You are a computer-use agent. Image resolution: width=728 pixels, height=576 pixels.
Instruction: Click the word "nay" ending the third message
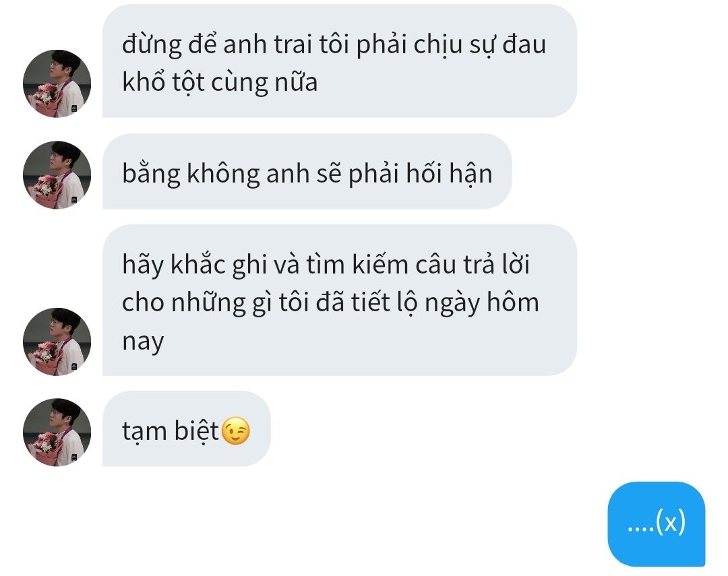[143, 342]
